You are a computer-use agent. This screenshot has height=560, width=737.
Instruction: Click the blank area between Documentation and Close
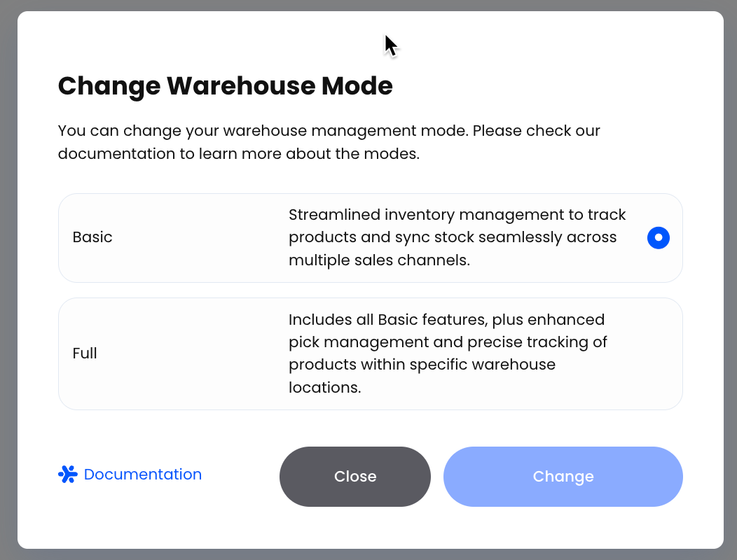pos(241,477)
